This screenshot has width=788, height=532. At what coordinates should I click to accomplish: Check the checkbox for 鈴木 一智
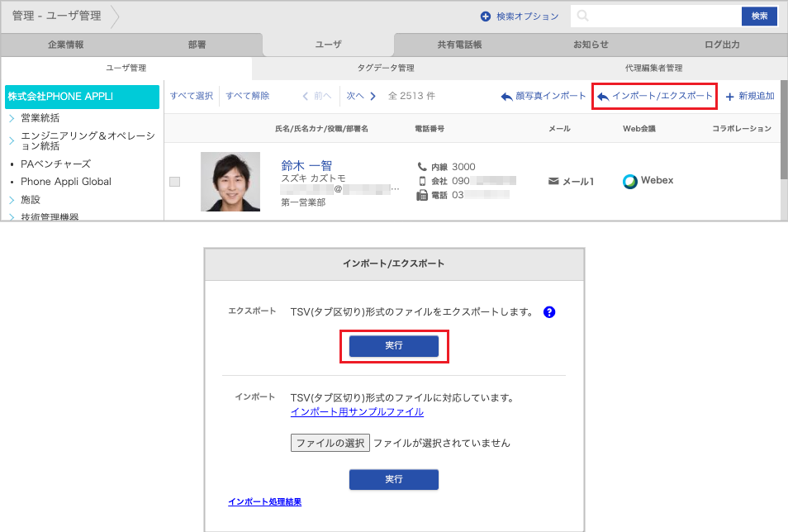click(174, 182)
